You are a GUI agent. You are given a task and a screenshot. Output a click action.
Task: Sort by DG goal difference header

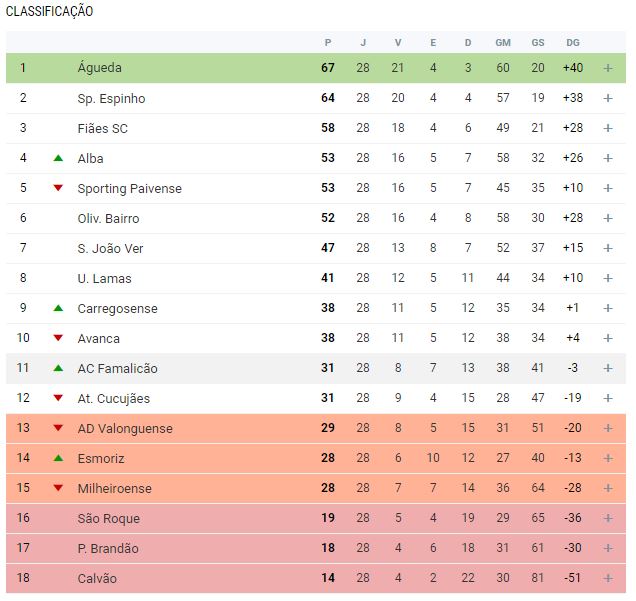(x=573, y=42)
